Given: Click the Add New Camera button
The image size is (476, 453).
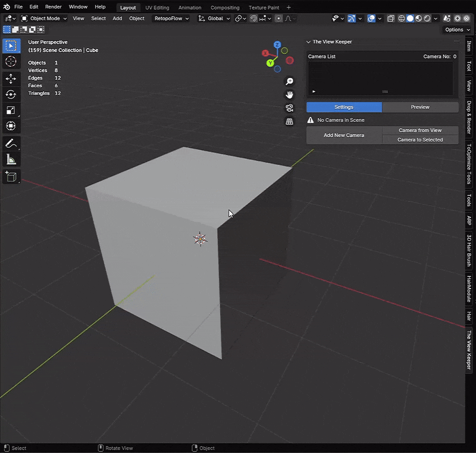Looking at the screenshot, I should pyautogui.click(x=344, y=135).
